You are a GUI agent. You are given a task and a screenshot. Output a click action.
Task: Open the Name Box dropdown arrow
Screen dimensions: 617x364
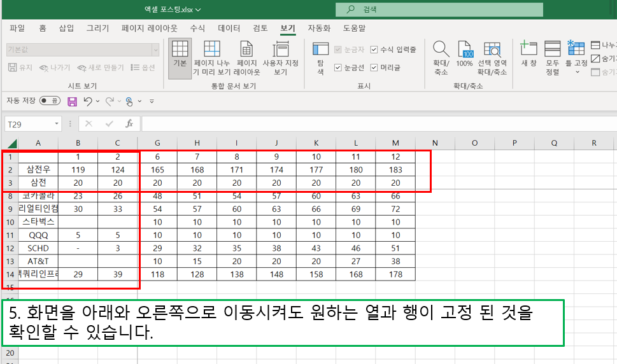click(57, 124)
